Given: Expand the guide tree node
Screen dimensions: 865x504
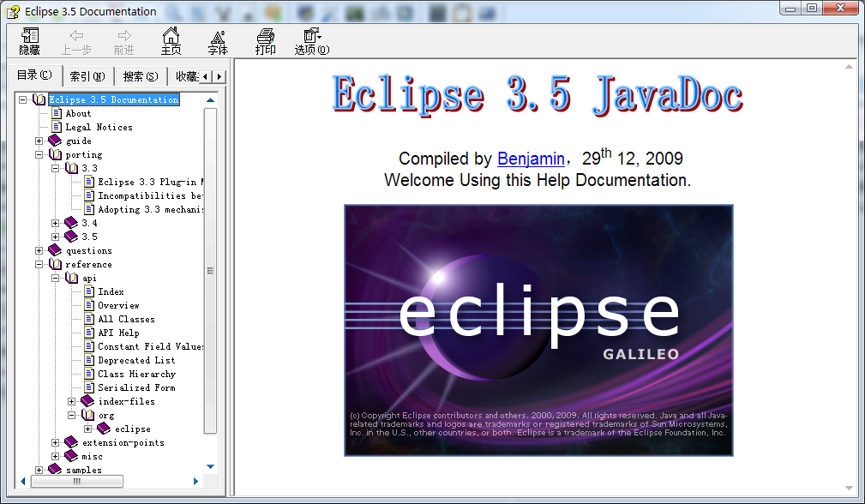Looking at the screenshot, I should (39, 141).
